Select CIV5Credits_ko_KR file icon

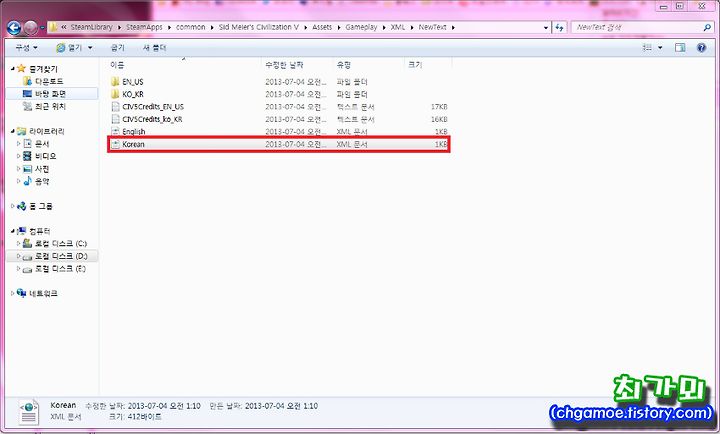coord(115,119)
